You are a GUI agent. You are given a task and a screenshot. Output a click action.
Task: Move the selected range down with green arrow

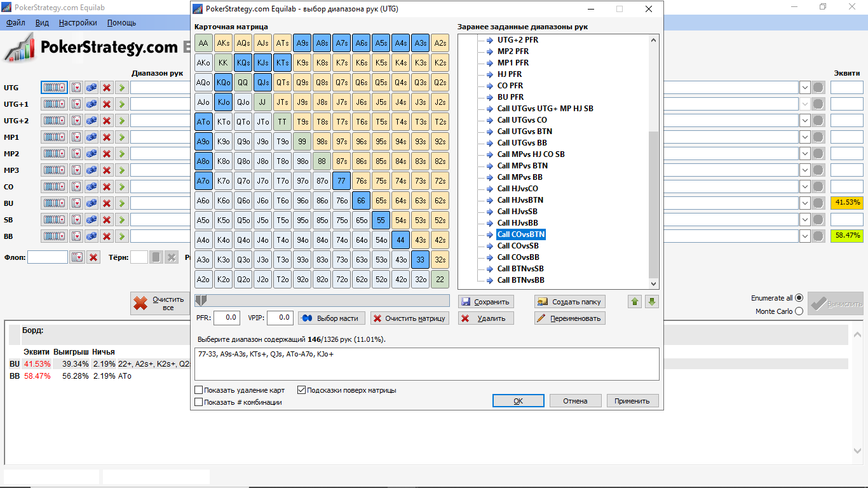click(x=651, y=301)
